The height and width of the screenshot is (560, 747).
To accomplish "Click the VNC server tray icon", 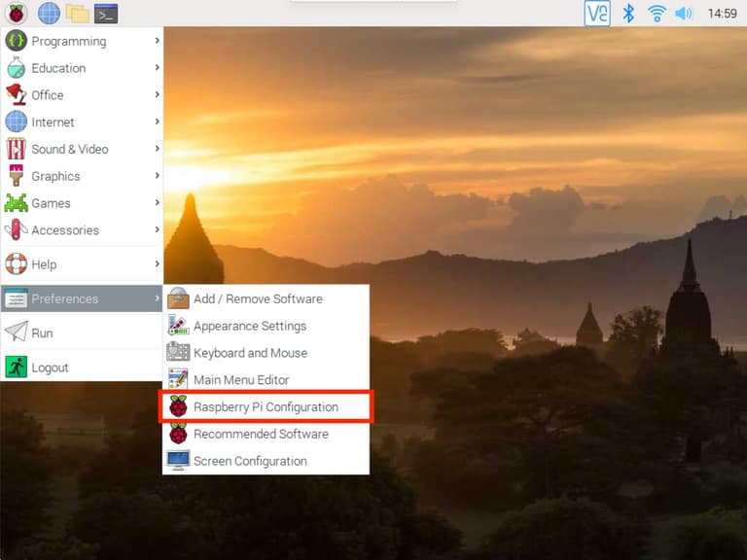I will click(x=597, y=14).
